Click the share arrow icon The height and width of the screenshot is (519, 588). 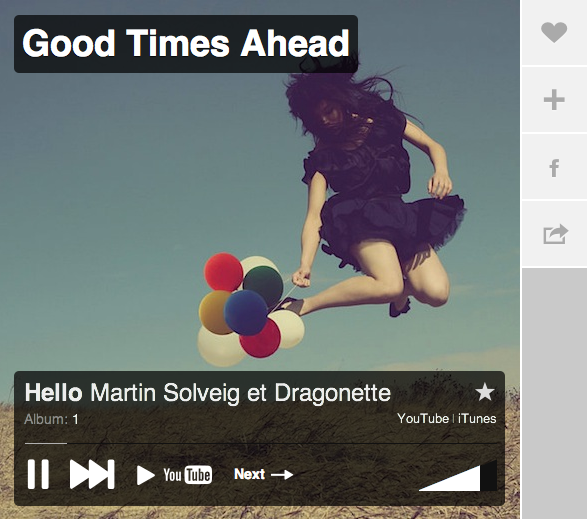click(555, 234)
